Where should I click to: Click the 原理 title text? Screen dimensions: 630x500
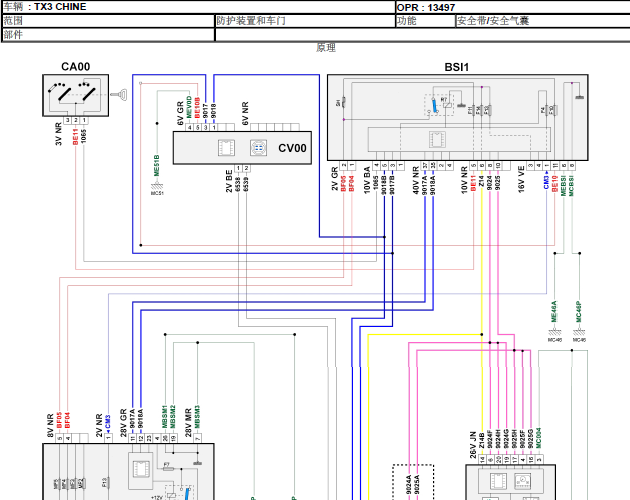pyautogui.click(x=325, y=48)
